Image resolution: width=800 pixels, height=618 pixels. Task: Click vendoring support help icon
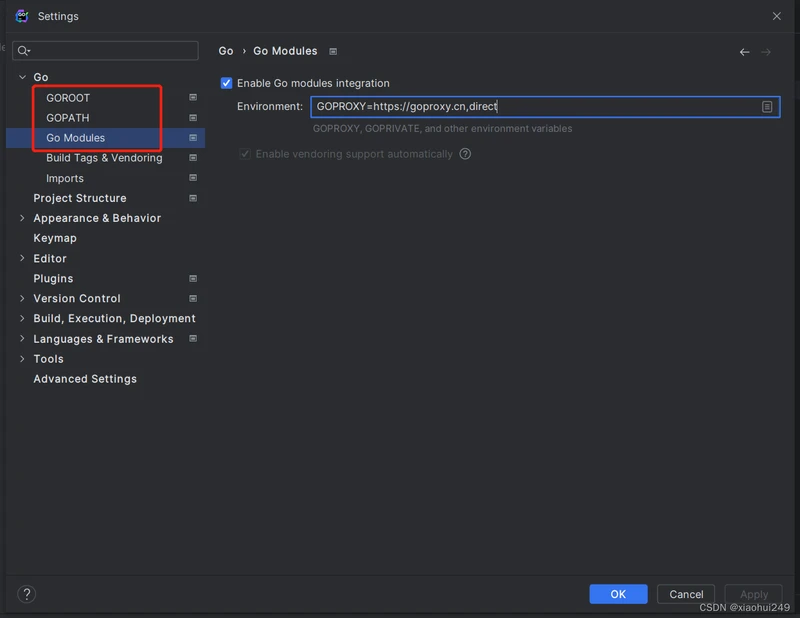coord(465,154)
